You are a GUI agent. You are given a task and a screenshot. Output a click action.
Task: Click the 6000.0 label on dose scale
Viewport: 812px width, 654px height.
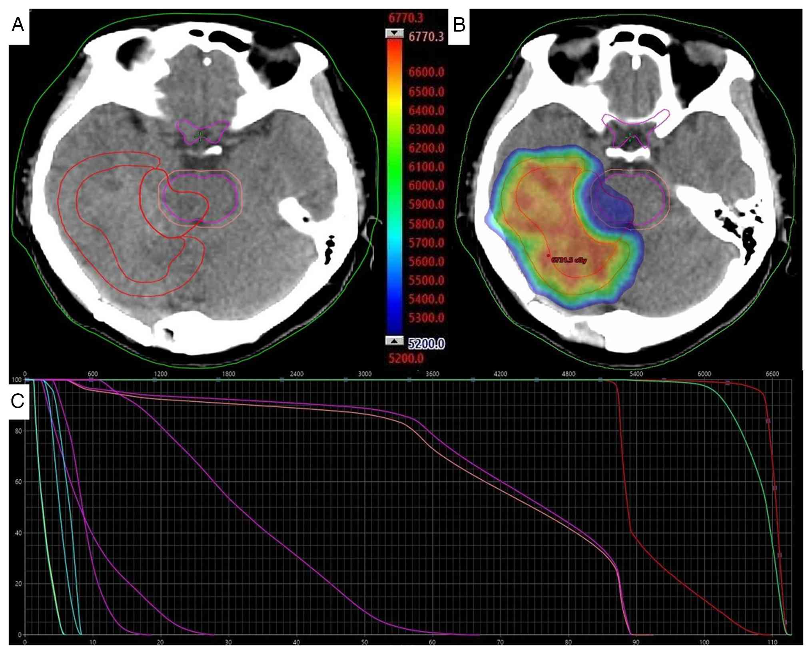click(x=426, y=186)
